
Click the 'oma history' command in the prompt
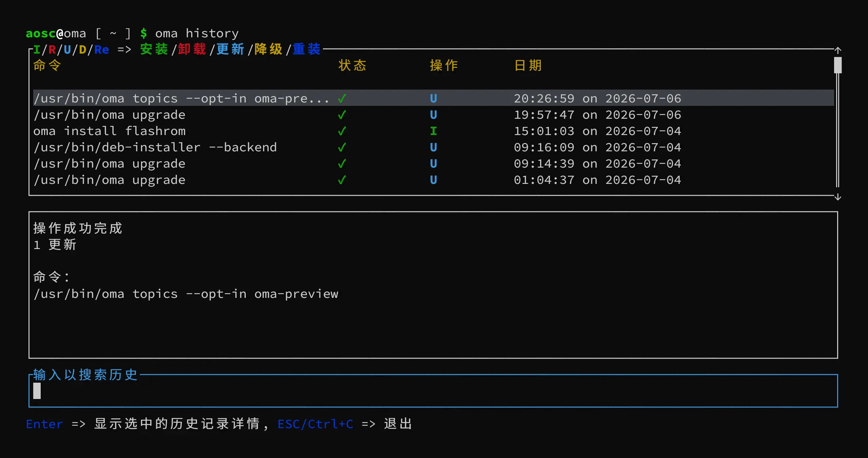click(x=197, y=33)
